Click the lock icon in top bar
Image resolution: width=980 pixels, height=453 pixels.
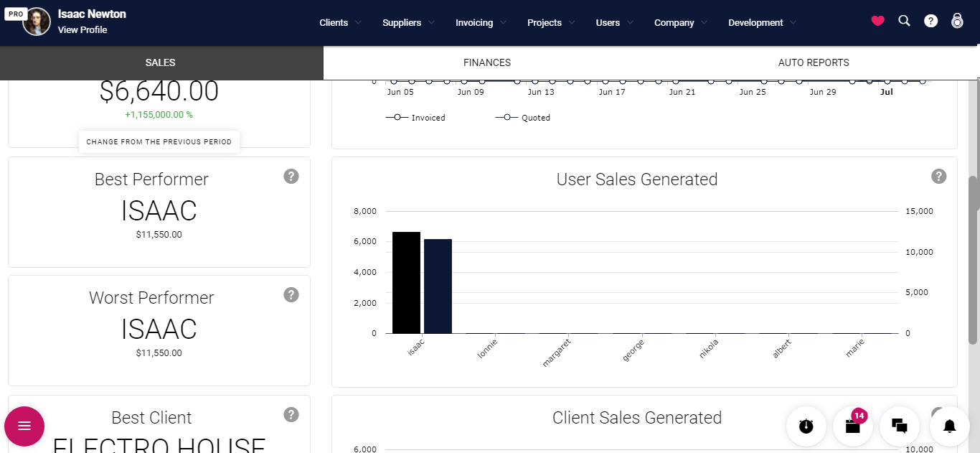pyautogui.click(x=957, y=22)
